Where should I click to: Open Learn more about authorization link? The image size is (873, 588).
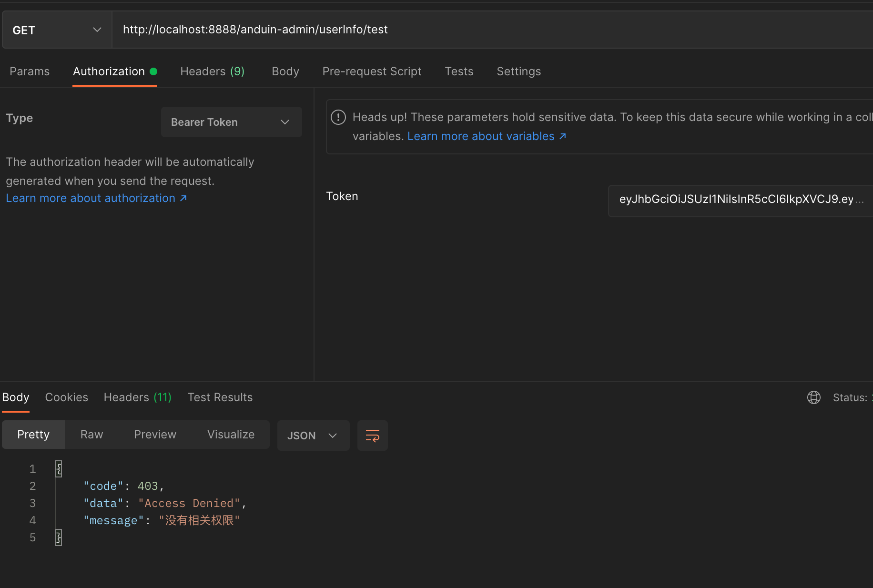tap(96, 198)
